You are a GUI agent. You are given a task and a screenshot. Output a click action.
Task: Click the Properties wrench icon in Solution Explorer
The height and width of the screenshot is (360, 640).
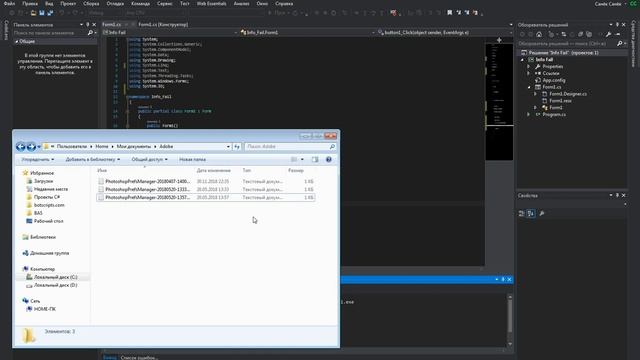coord(608,34)
